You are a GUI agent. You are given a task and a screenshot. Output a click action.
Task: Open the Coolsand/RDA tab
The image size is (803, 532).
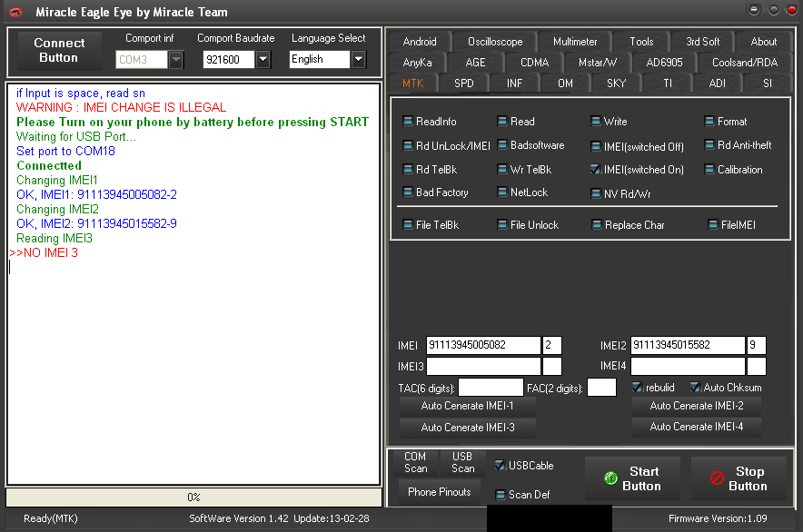745,63
